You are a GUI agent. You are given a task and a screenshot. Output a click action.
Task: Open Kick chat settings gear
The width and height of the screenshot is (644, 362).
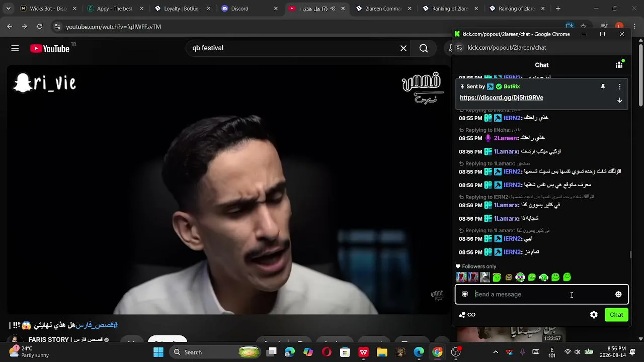pyautogui.click(x=594, y=315)
